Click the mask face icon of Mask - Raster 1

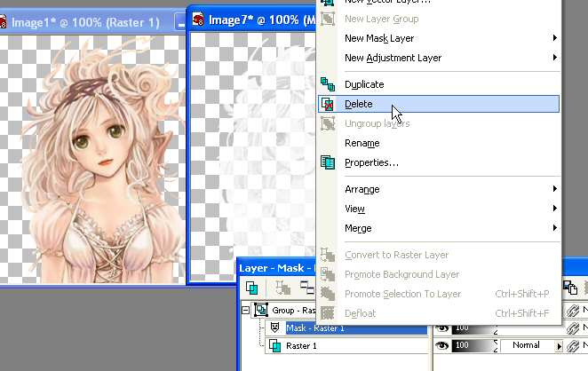274,328
